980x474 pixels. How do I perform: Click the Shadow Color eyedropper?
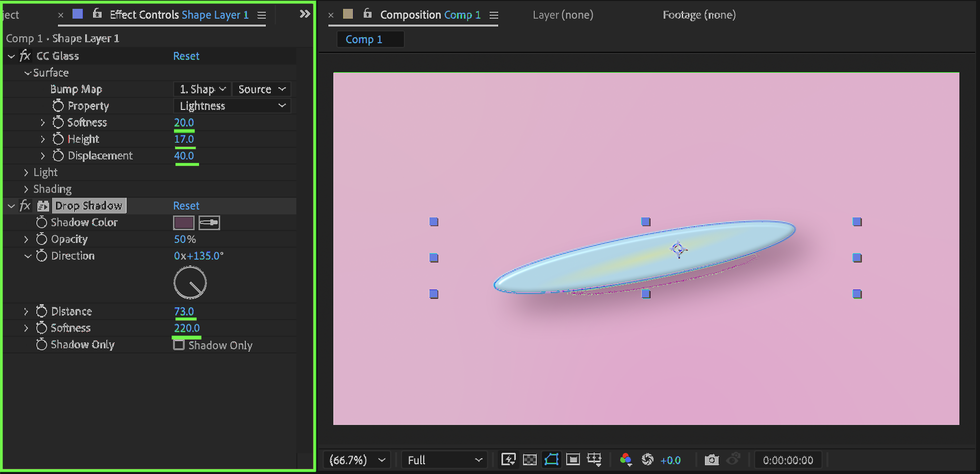(209, 223)
